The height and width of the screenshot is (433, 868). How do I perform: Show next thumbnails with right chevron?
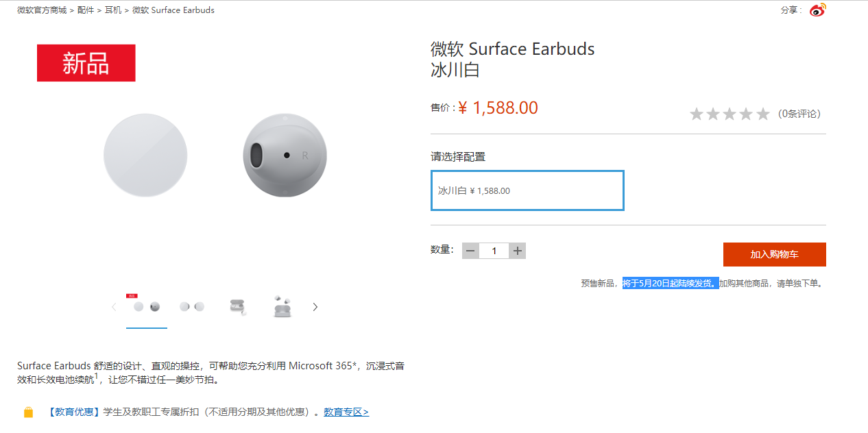point(315,307)
